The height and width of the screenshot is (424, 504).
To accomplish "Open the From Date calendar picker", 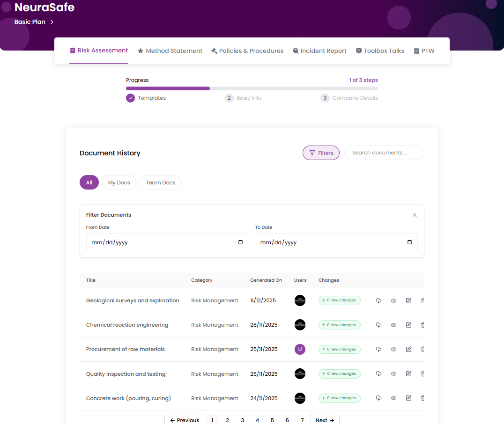I will pos(240,242).
